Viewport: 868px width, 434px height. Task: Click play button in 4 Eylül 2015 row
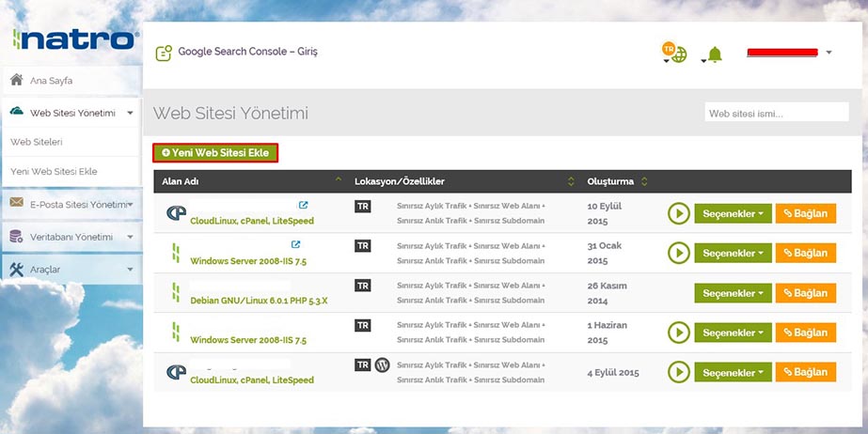[x=679, y=372]
